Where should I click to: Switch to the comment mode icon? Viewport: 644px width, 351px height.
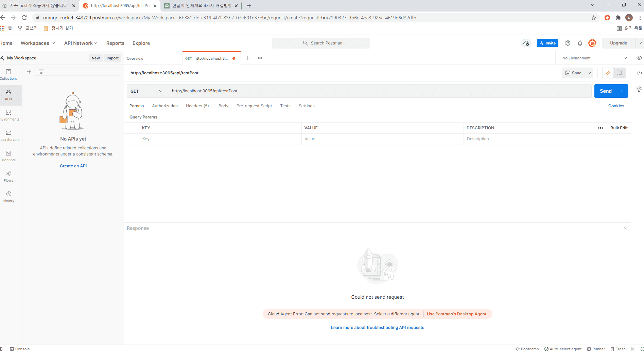[619, 73]
